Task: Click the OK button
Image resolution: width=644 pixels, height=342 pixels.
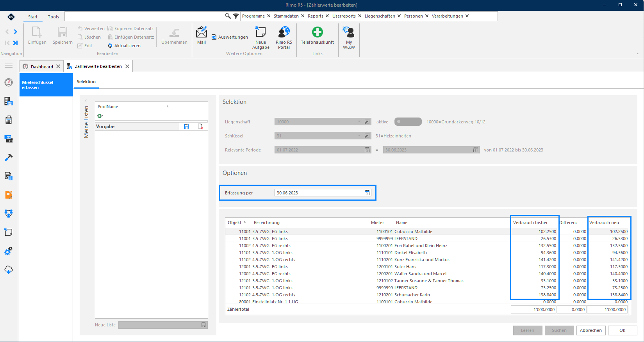Action: tap(623, 330)
